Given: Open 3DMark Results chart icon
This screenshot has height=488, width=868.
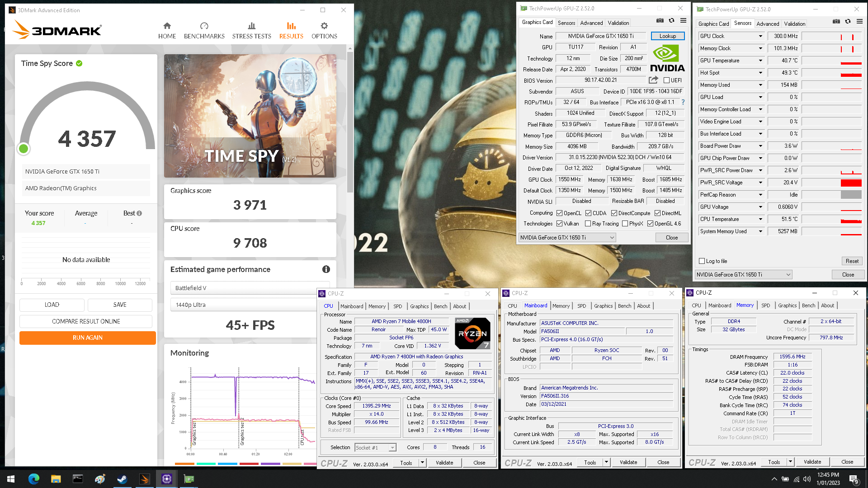Looking at the screenshot, I should (291, 26).
